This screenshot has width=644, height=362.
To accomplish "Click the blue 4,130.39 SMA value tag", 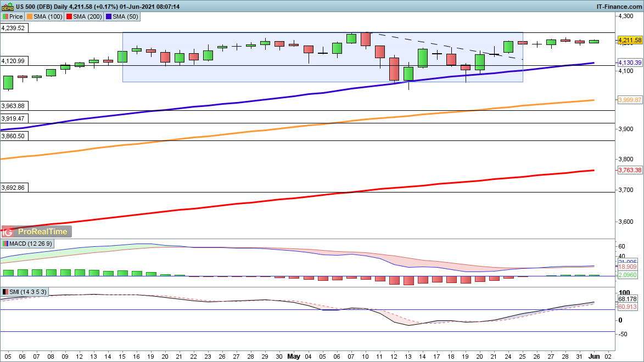I will tap(629, 63).
